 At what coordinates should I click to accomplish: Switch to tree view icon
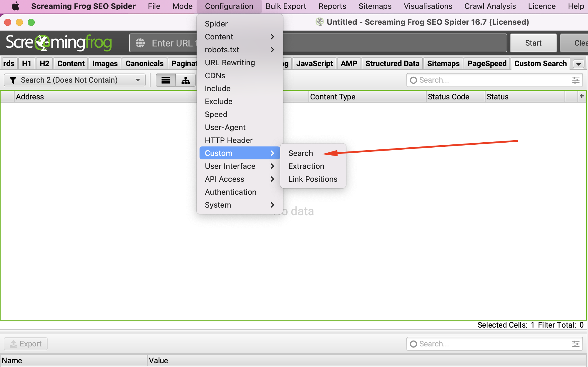pyautogui.click(x=185, y=80)
